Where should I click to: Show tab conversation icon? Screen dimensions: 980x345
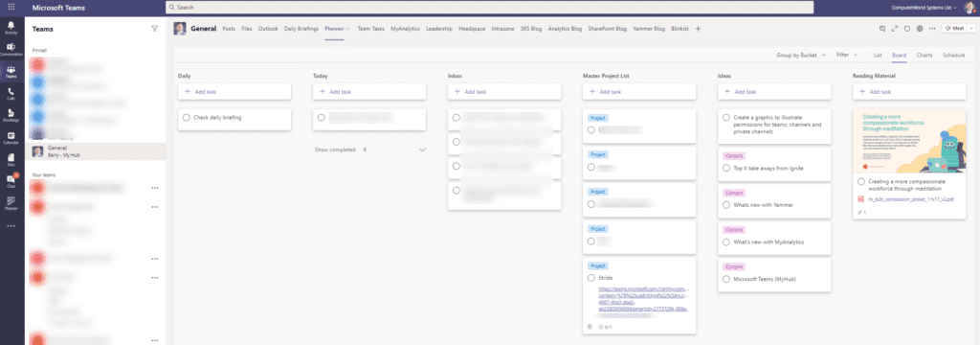click(x=881, y=28)
